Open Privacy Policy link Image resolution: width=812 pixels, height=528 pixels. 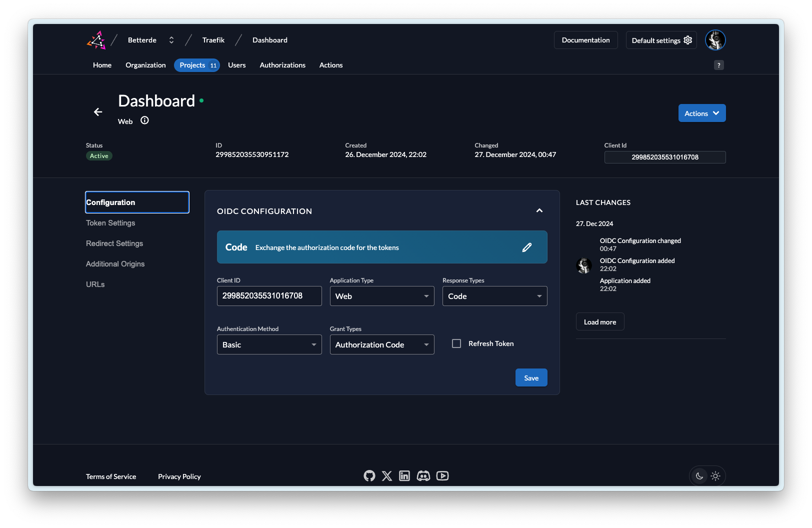179,476
